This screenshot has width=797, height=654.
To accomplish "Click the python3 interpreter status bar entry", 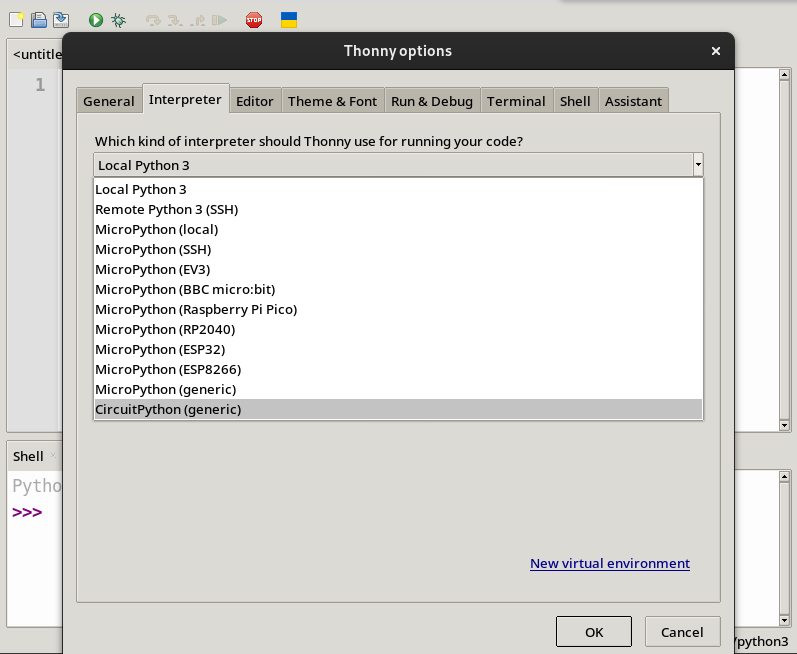I will coord(760,642).
